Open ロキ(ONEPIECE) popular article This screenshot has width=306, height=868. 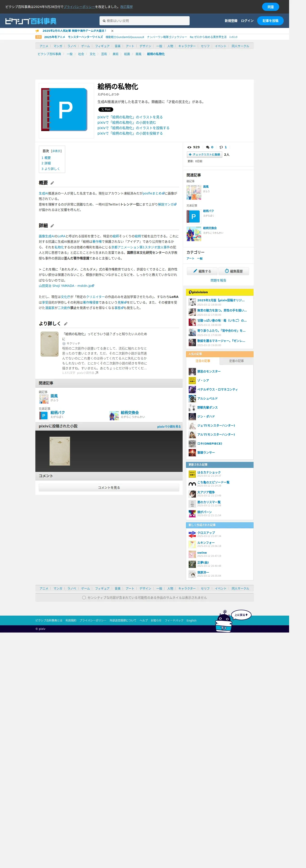pyautogui.click(x=209, y=443)
